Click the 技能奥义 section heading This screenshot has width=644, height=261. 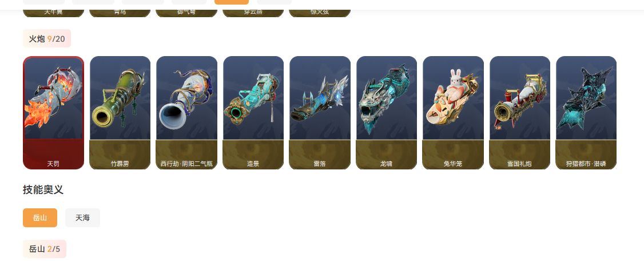(43, 190)
